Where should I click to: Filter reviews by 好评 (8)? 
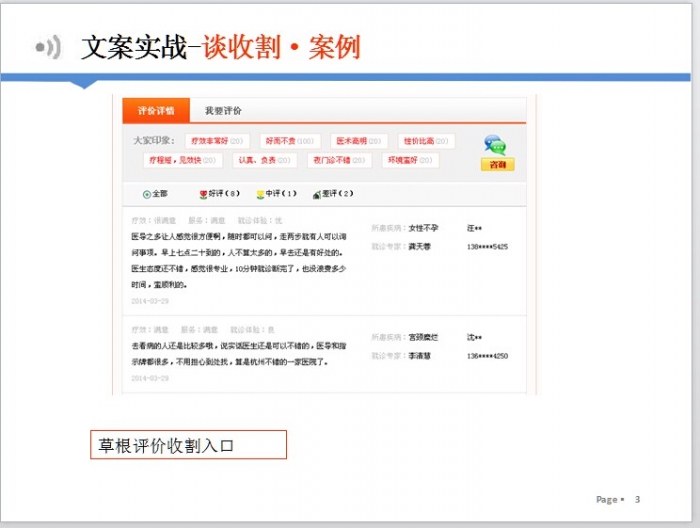[x=224, y=194]
